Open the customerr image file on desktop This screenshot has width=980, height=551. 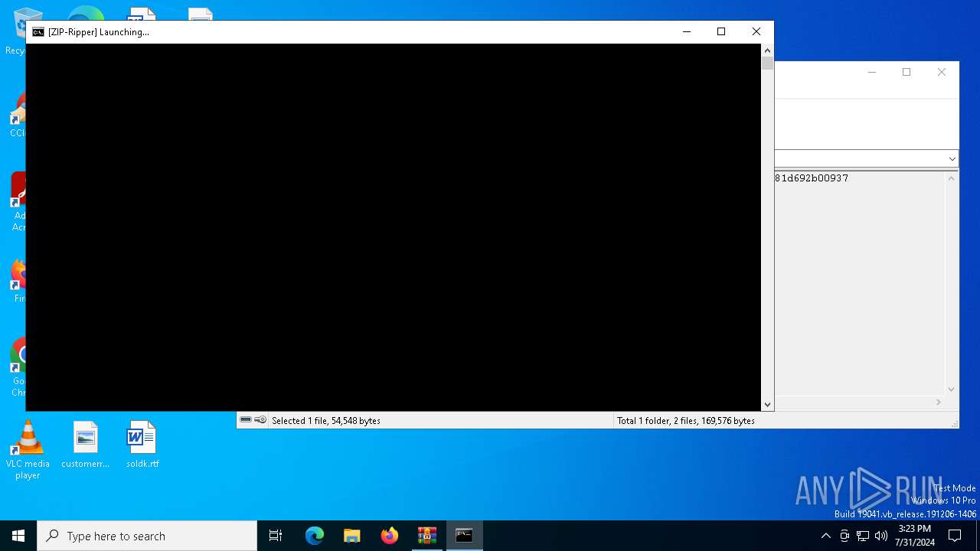85,445
